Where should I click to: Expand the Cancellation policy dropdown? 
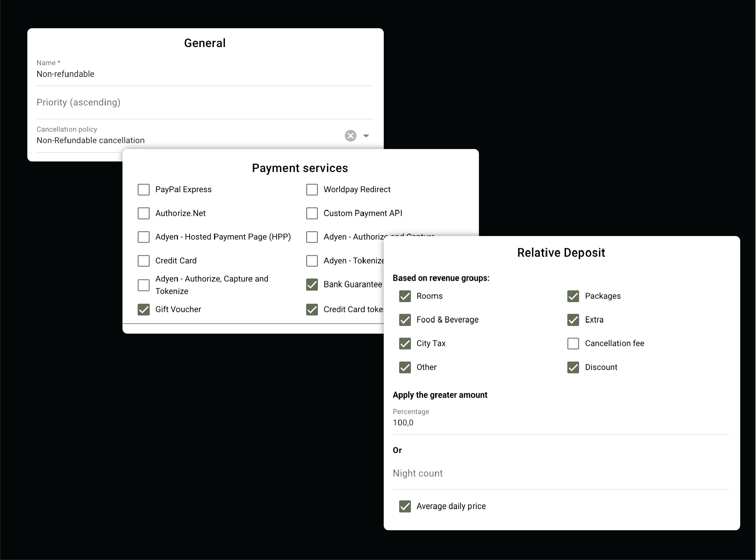coord(366,136)
